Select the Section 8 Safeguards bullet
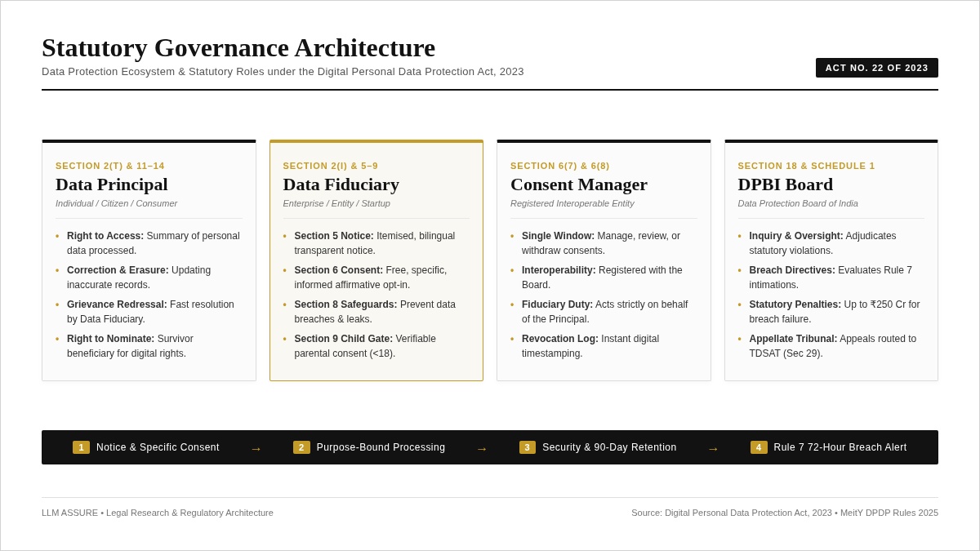The width and height of the screenshot is (980, 551). pos(376,312)
